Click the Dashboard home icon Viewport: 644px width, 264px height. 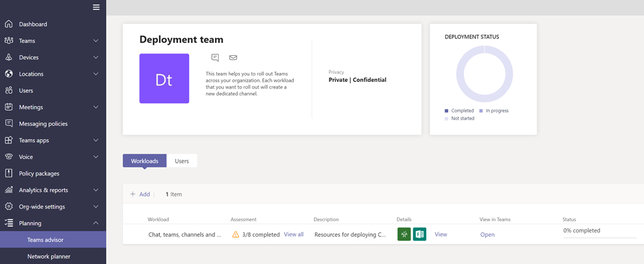pos(9,25)
